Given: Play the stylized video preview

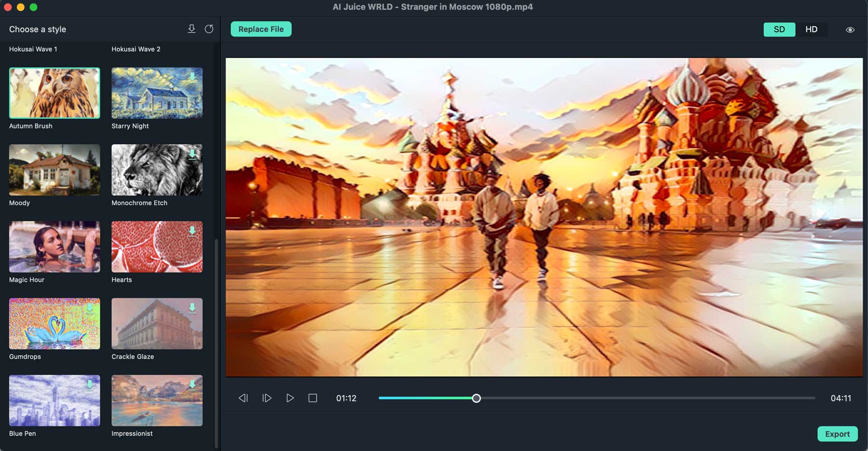Looking at the screenshot, I should 290,398.
